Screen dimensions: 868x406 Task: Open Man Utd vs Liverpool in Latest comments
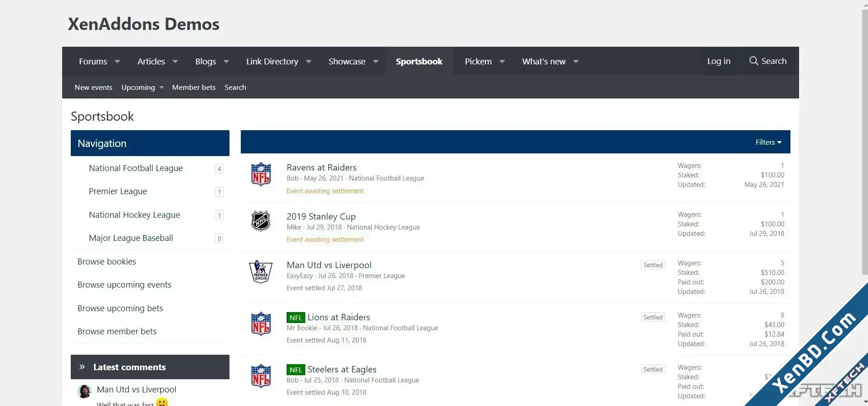tap(137, 389)
